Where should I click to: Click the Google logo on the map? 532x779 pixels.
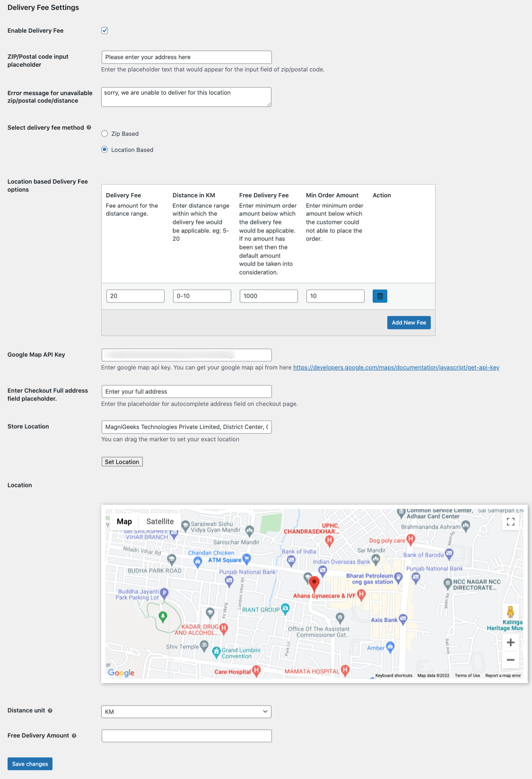[121, 673]
